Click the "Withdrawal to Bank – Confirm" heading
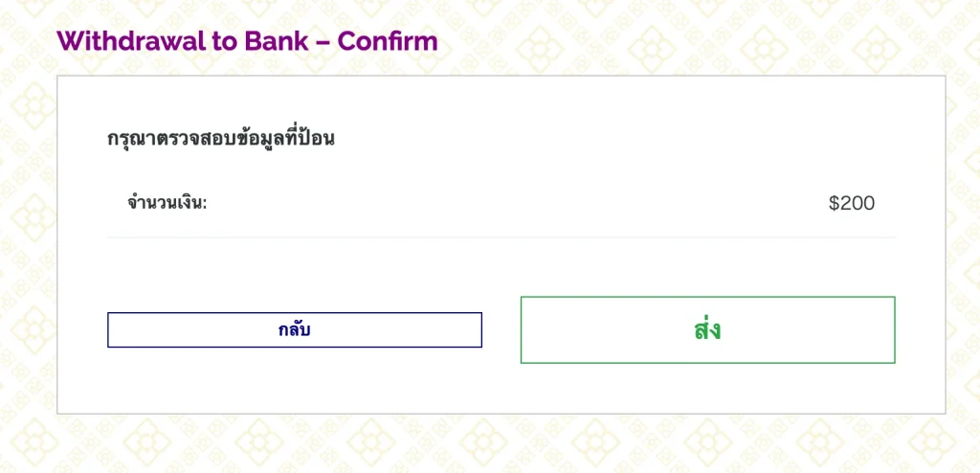 point(247,42)
